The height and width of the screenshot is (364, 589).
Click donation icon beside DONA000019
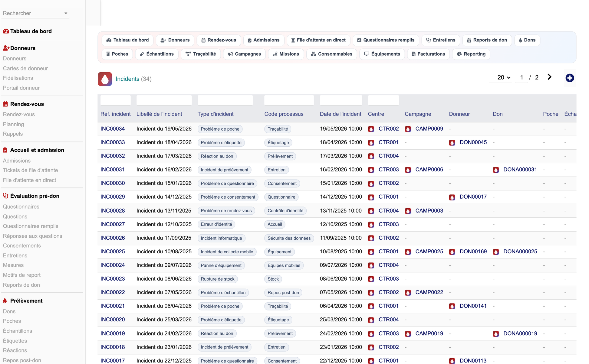496,334
